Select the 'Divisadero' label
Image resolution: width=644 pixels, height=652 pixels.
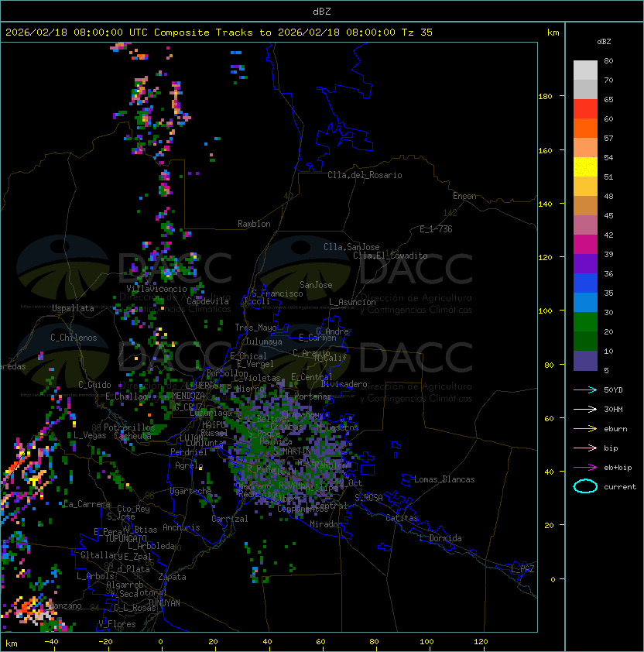tap(344, 384)
